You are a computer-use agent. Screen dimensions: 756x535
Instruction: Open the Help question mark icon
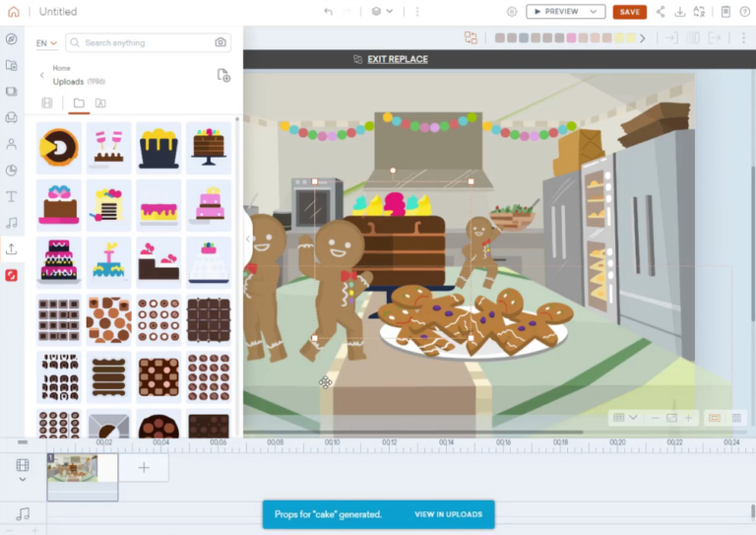click(x=744, y=12)
